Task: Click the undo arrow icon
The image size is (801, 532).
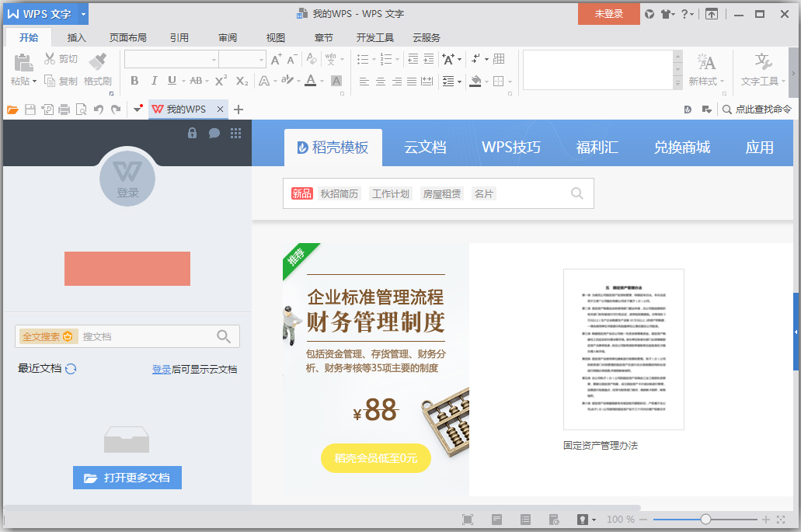Action: click(99, 110)
